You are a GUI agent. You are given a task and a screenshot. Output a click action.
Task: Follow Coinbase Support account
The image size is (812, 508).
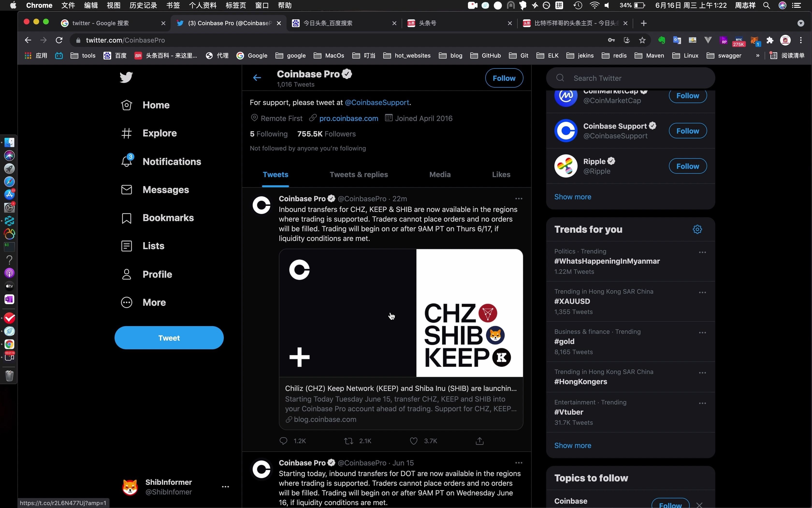pos(688,131)
